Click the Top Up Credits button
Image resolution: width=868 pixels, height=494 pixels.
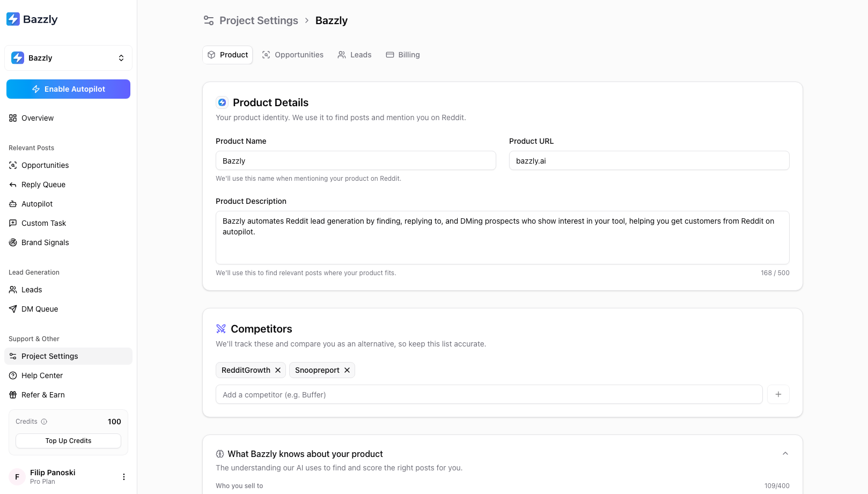(68, 441)
